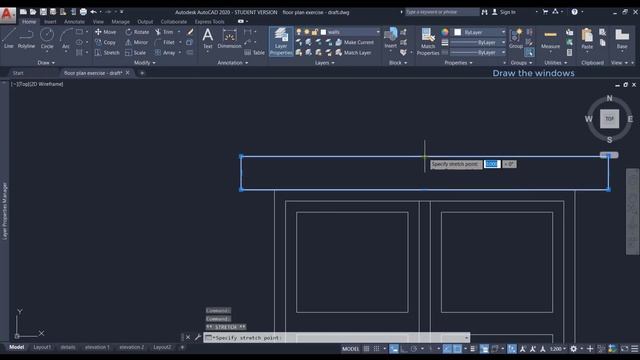Select the Dimension tool

click(229, 38)
